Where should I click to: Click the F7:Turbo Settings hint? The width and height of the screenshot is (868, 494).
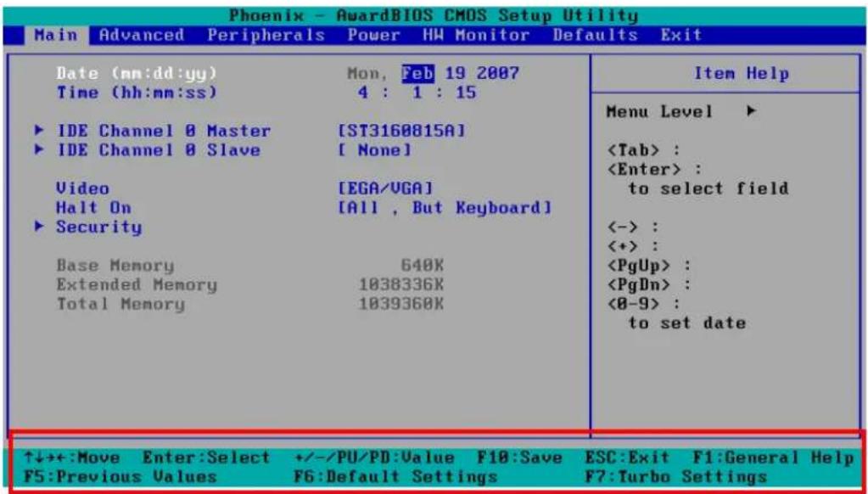pos(676,477)
